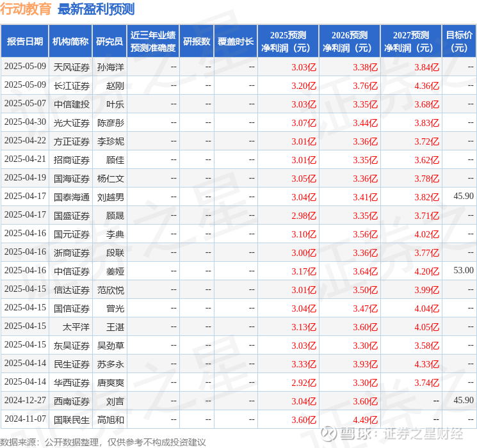This screenshot has width=477, height=448.
Task: Click the 数据来源 footnote text
Action: (x=103, y=442)
